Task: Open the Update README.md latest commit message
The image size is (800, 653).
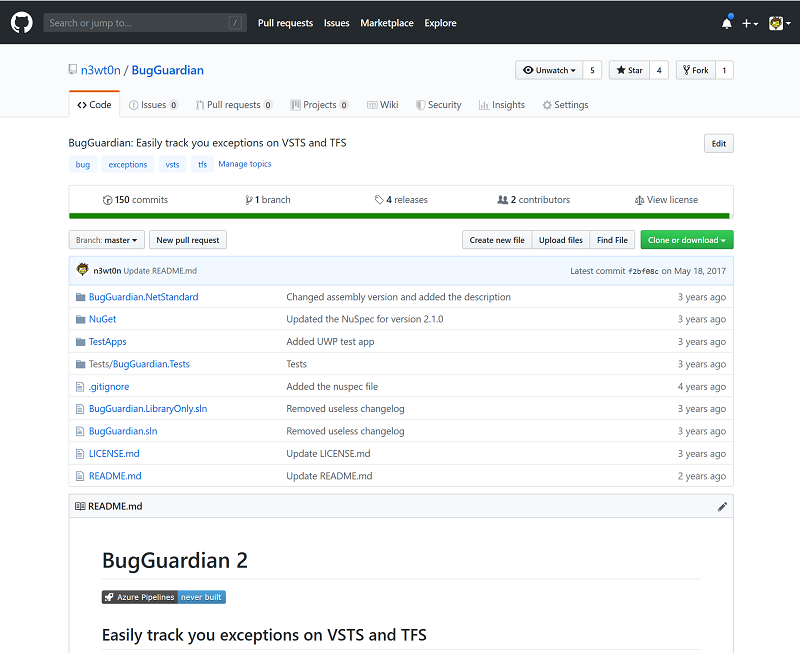Action: [160, 271]
